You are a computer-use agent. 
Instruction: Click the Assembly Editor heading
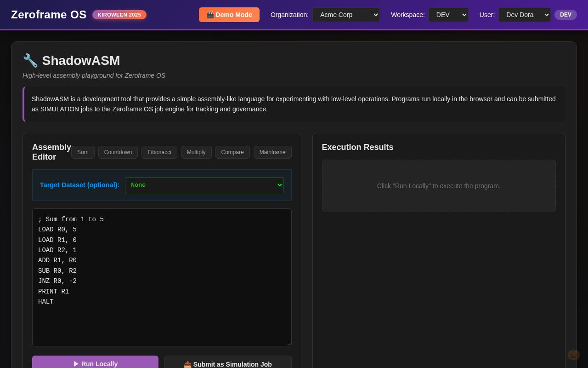coord(51,152)
